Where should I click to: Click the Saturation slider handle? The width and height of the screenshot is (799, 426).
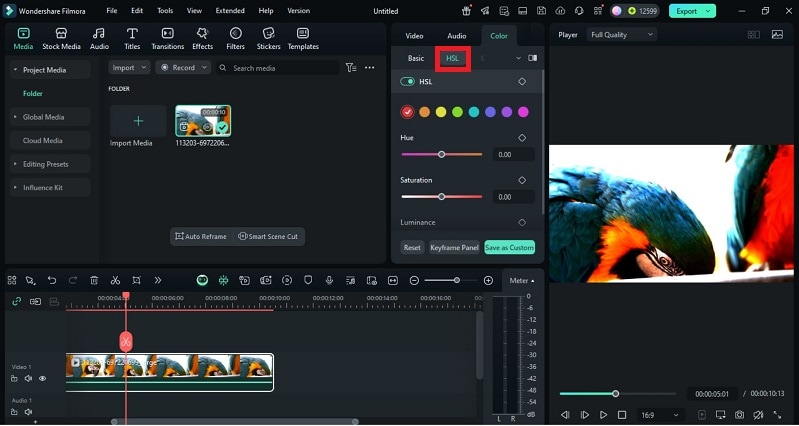pos(442,197)
